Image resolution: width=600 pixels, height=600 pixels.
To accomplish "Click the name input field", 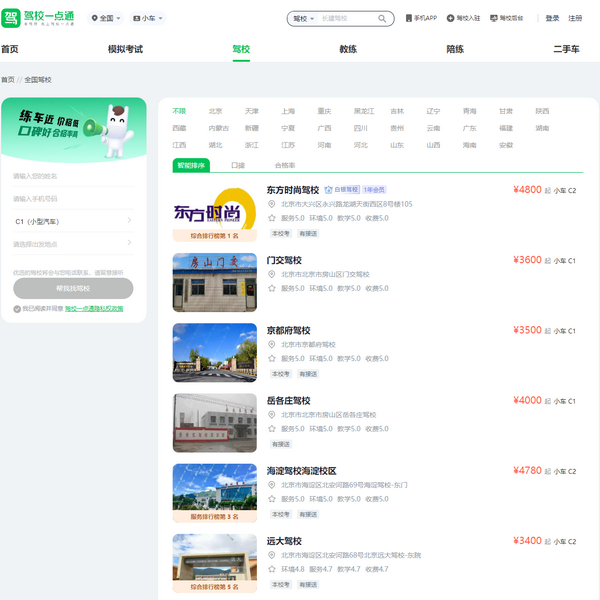I will (x=73, y=175).
